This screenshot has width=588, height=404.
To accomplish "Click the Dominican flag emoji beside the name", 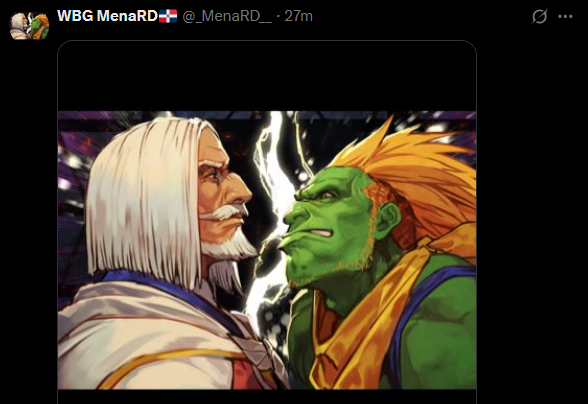I will tap(168, 16).
